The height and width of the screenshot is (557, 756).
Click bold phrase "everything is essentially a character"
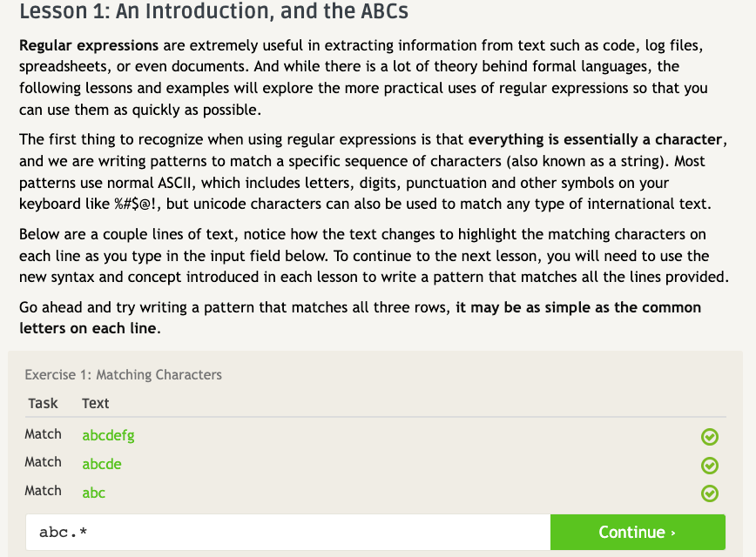coord(595,139)
